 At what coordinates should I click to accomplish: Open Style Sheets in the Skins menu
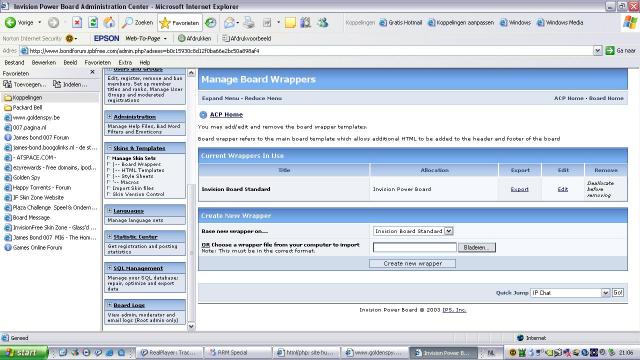tap(137, 176)
